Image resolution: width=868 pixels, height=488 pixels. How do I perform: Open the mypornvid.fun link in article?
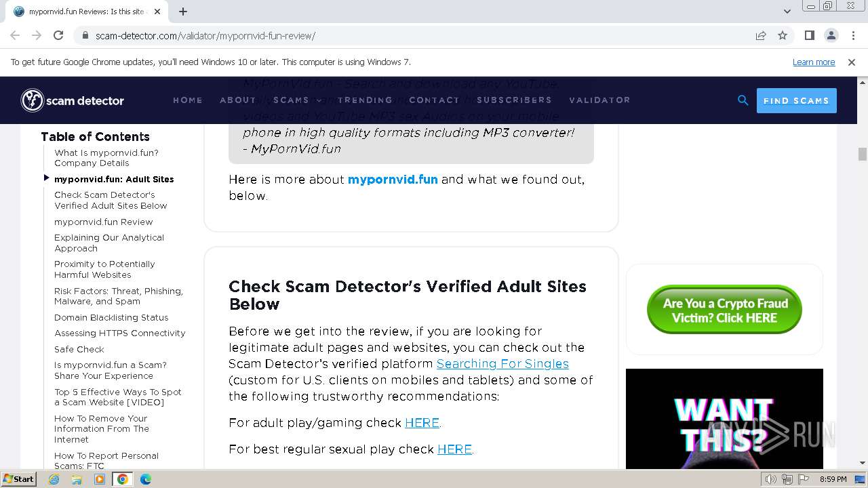(393, 180)
